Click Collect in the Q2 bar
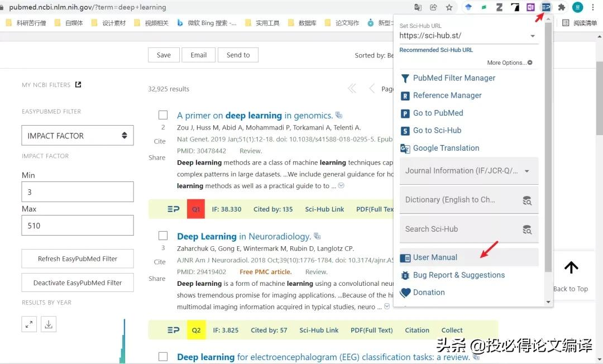The width and height of the screenshot is (603, 364). tap(452, 330)
